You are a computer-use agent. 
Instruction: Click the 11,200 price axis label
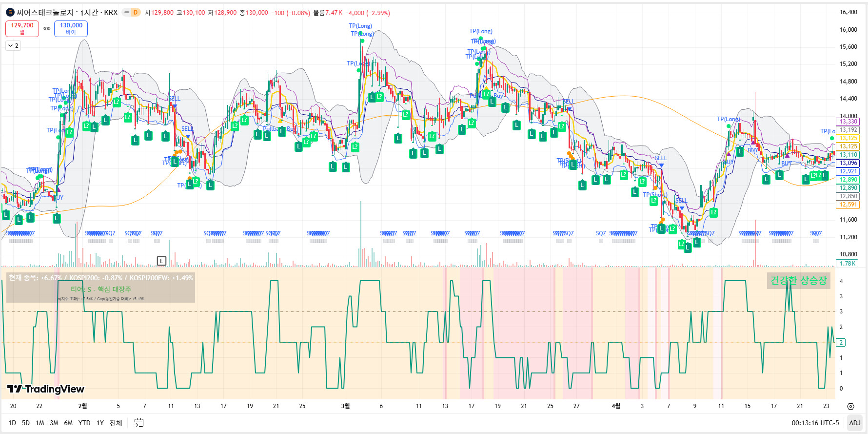click(x=848, y=237)
